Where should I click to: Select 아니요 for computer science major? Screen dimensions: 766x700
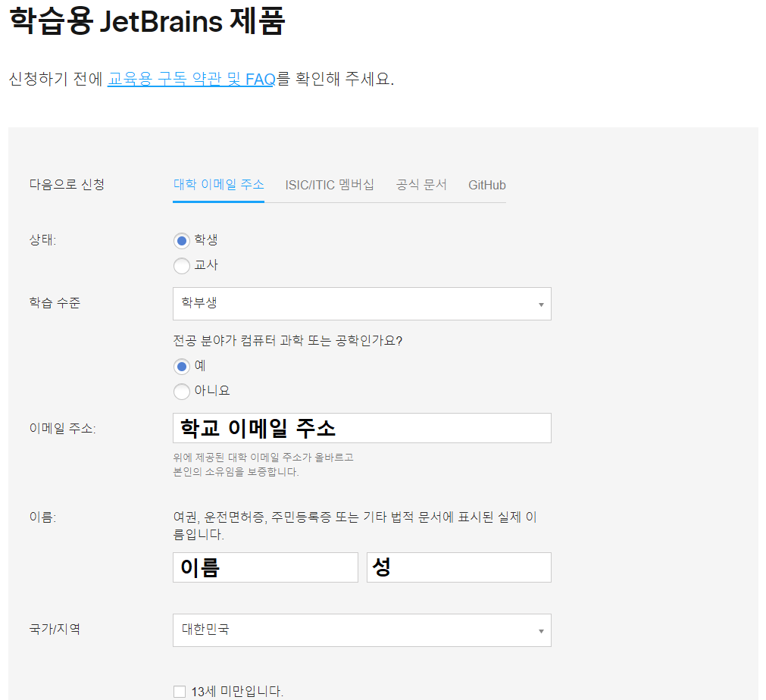[x=182, y=391]
